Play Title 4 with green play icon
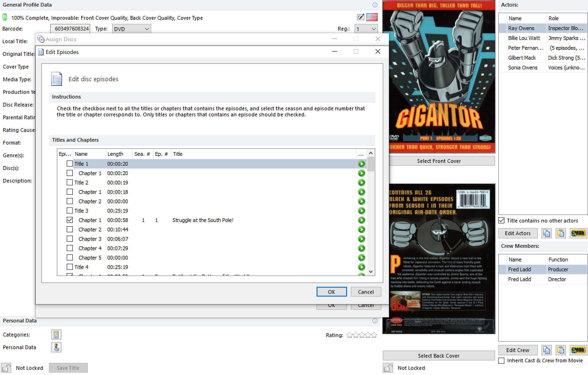 pos(361,267)
